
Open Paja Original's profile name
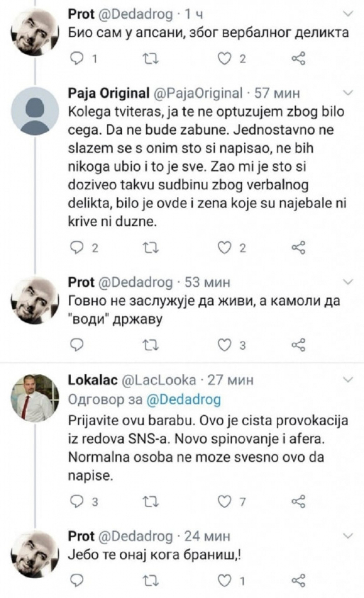[108, 94]
